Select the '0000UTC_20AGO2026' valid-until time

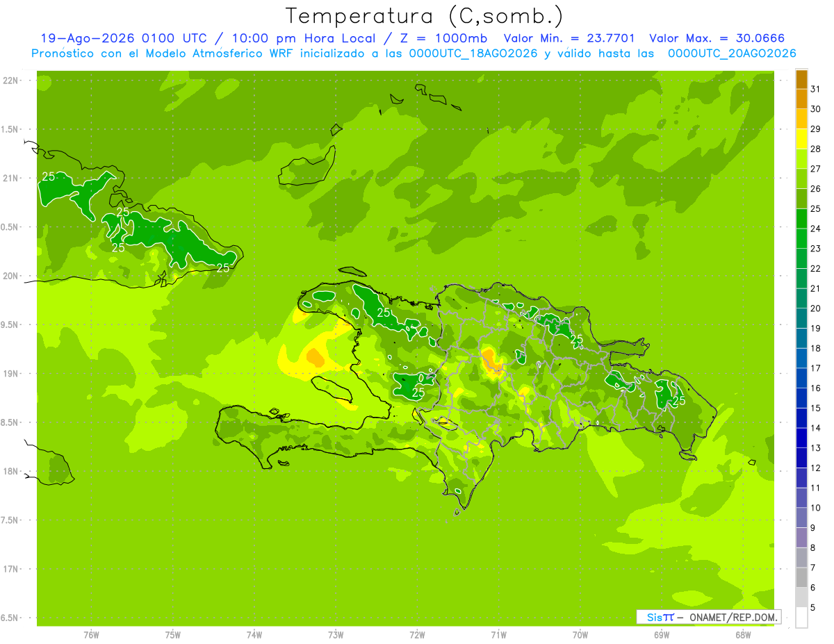pyautogui.click(x=731, y=53)
